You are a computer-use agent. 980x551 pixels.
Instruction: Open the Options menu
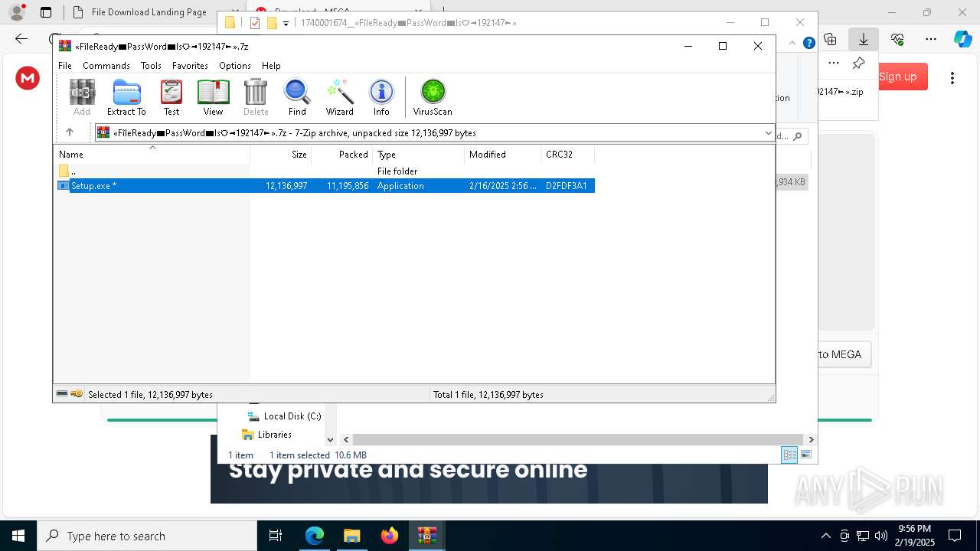[x=235, y=66]
